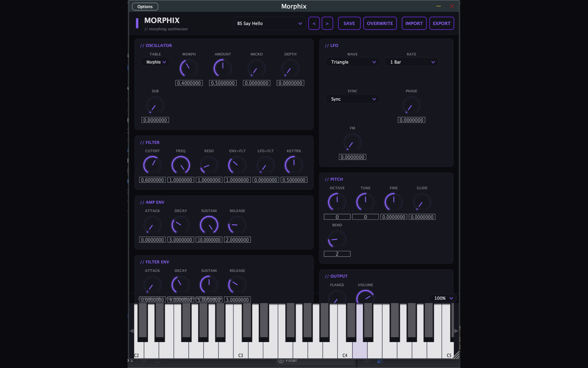
Task: Select the MORPH value field 0.4000000
Action: (x=189, y=83)
